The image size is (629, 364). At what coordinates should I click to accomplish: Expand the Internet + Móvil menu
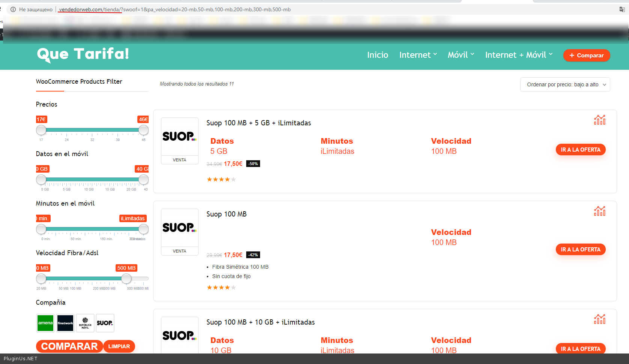(519, 55)
